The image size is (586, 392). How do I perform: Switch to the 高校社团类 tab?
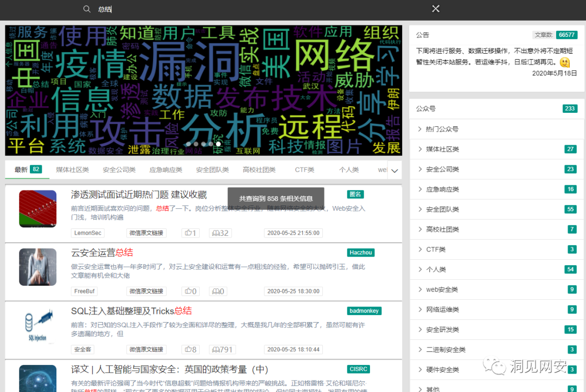pyautogui.click(x=259, y=170)
